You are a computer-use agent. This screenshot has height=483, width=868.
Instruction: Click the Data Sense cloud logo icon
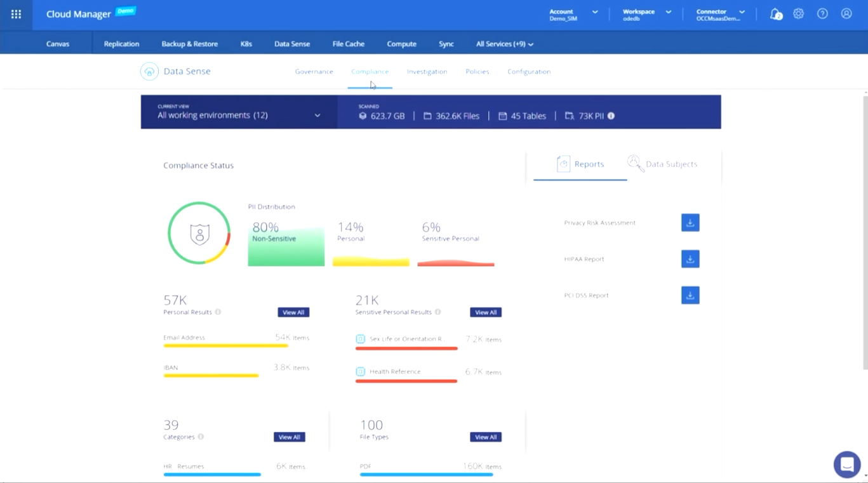(x=149, y=71)
